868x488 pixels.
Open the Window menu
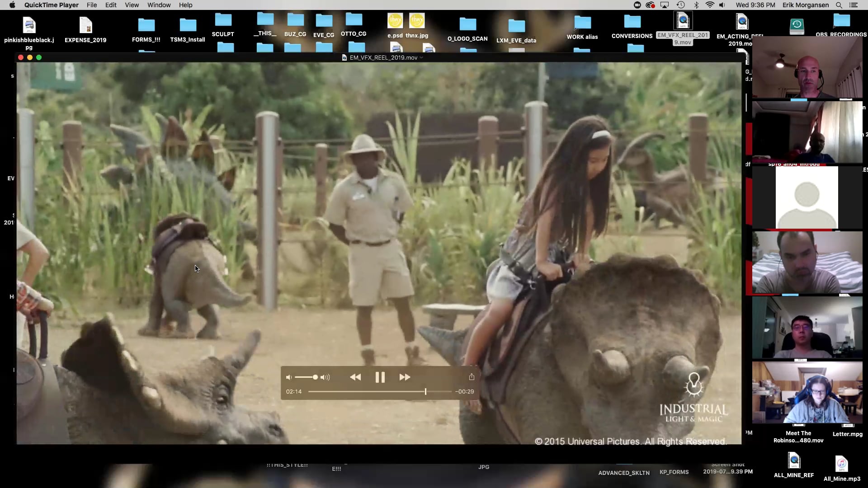[x=159, y=5]
